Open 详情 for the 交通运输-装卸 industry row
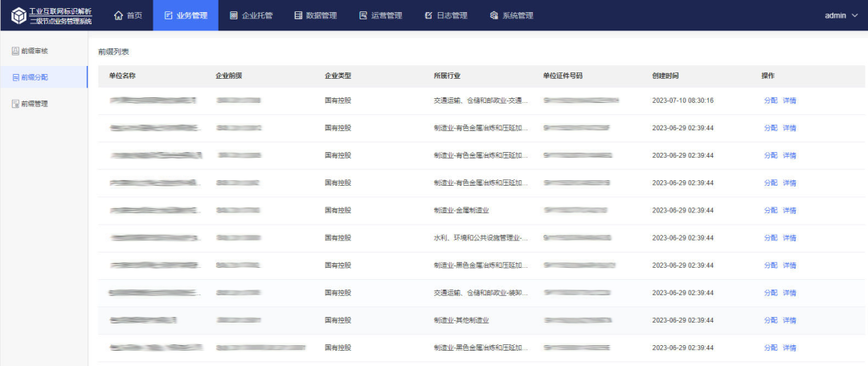Screen dimensions: 868x366 tap(789, 293)
